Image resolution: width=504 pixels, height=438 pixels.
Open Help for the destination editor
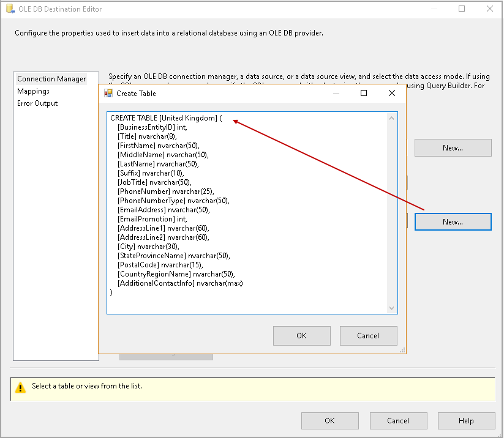[x=466, y=420]
